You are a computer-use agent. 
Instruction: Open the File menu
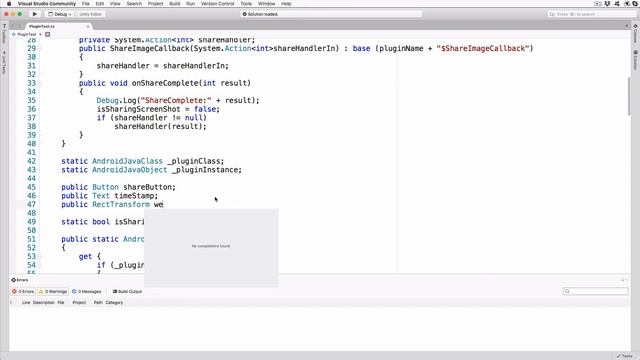click(86, 4)
